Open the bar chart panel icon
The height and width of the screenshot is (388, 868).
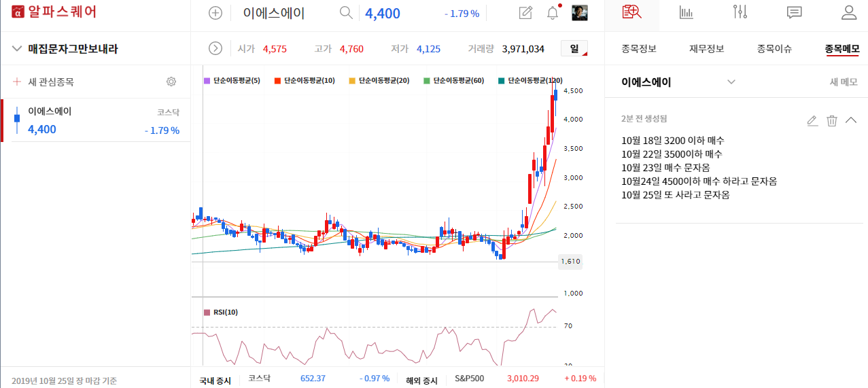click(687, 12)
